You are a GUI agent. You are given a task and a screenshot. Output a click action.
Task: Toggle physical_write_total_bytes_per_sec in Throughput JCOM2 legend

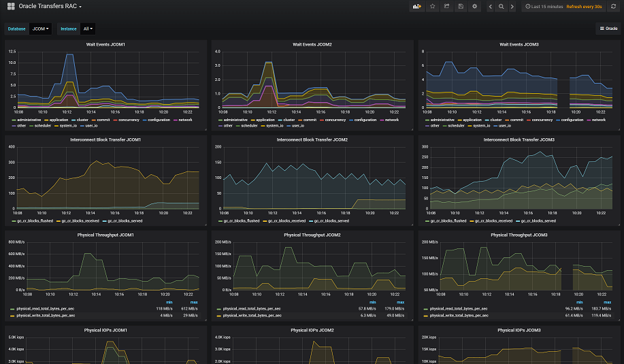pos(252,316)
